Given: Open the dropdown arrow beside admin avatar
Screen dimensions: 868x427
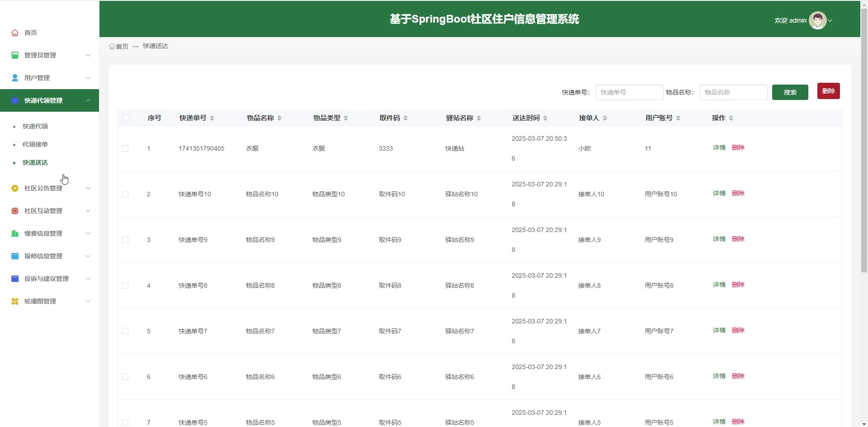Looking at the screenshot, I should tap(830, 20).
